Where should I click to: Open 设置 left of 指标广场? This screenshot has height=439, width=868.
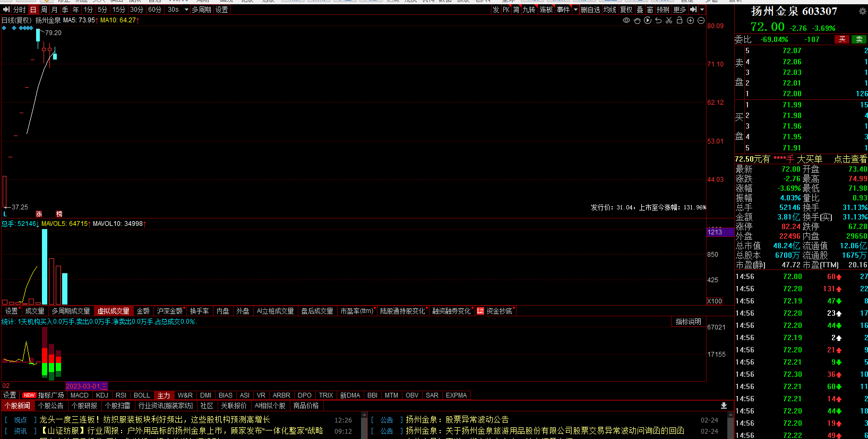pos(10,395)
